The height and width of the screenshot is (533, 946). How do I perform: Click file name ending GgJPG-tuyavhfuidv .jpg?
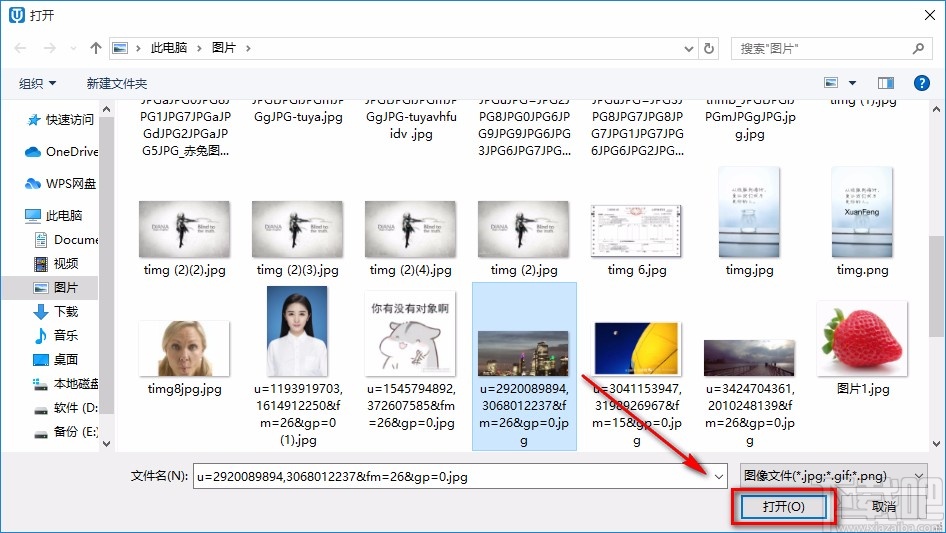pos(411,125)
